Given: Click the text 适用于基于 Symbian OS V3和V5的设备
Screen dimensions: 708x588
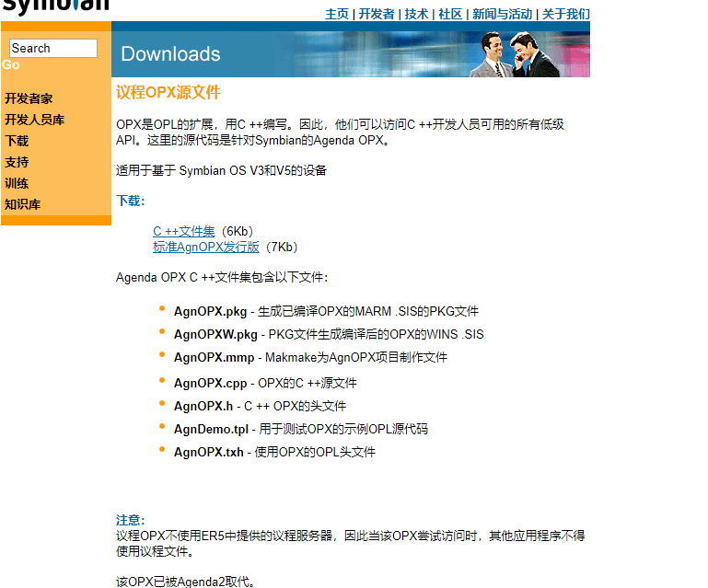Looking at the screenshot, I should [221, 170].
